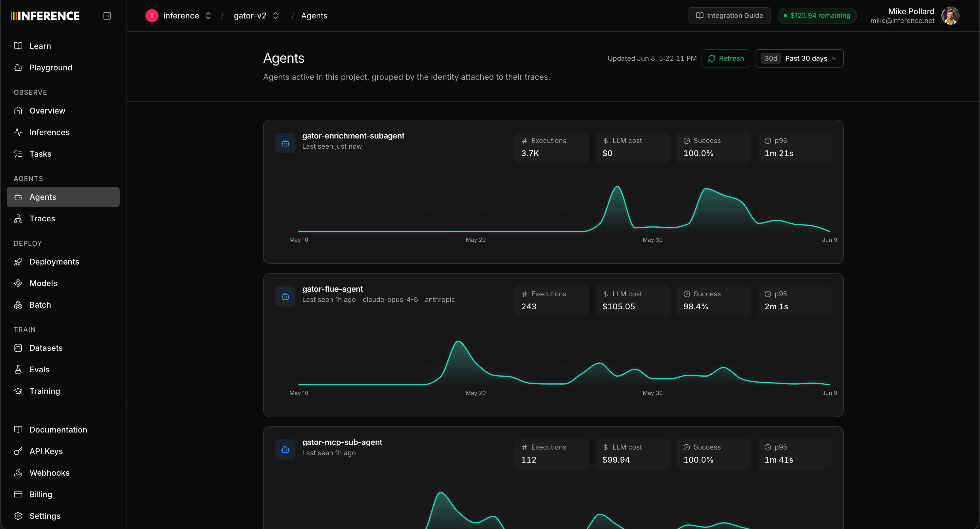
Task: Open the Past 30 days range dropdown
Action: pyautogui.click(x=799, y=58)
